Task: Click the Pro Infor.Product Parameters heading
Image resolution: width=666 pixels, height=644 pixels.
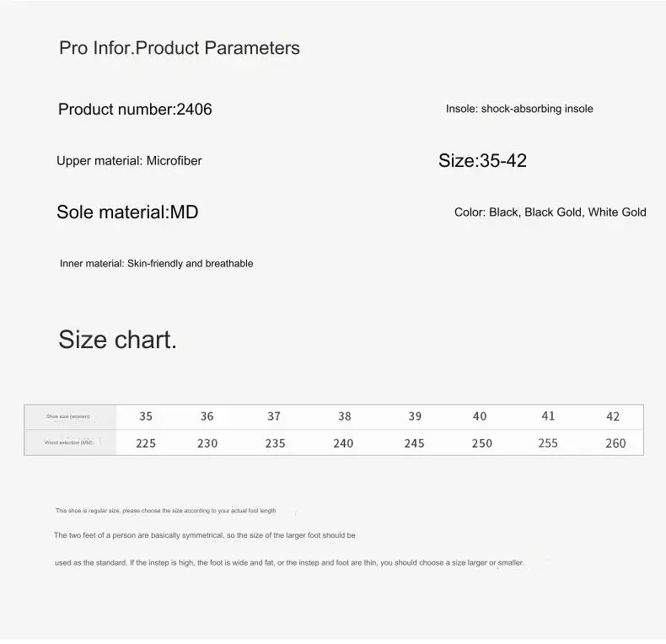Action: pos(180,48)
